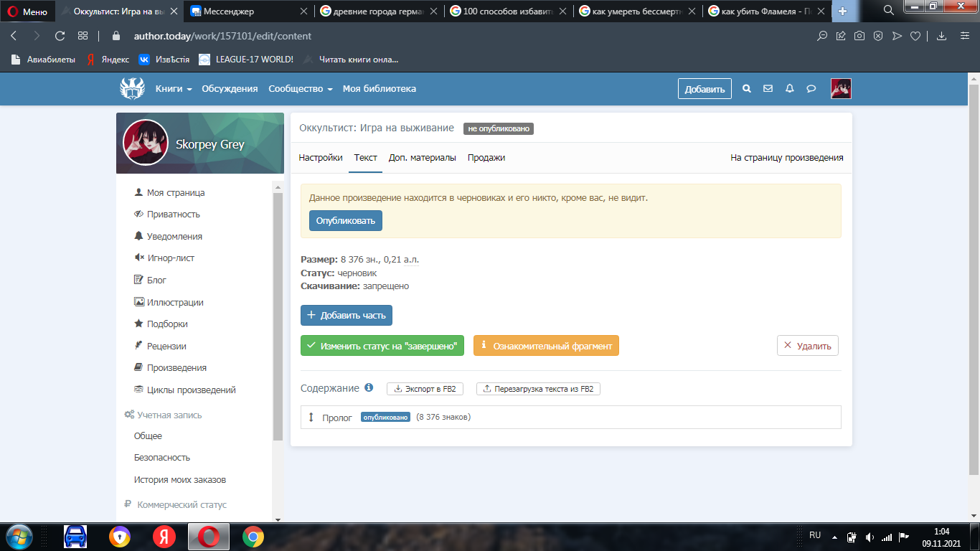
Task: Open the Opera ad blocker shield icon
Action: tap(878, 36)
